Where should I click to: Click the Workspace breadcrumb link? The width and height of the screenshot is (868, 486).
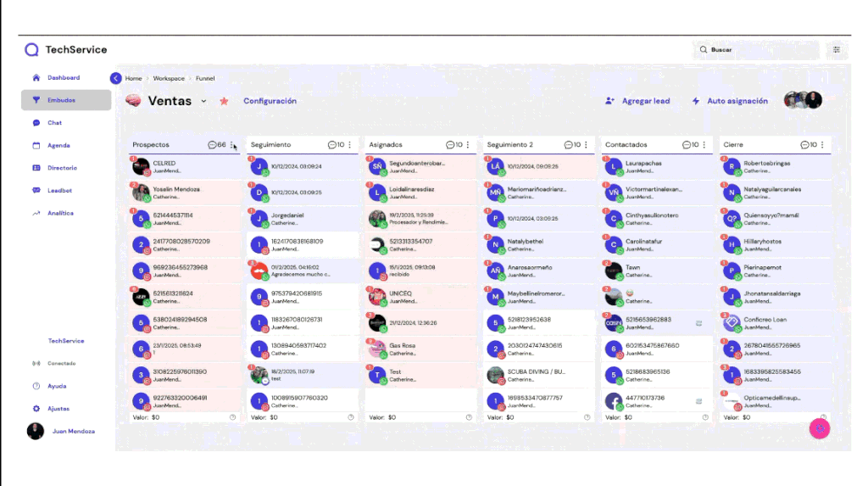169,78
